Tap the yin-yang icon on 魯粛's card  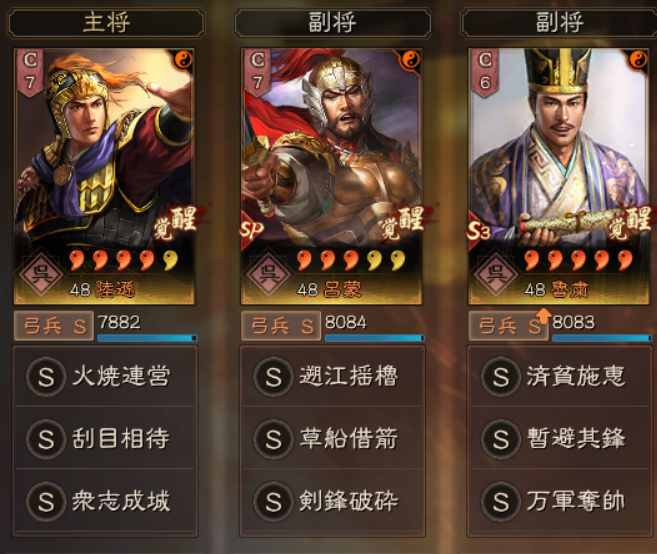(638, 60)
